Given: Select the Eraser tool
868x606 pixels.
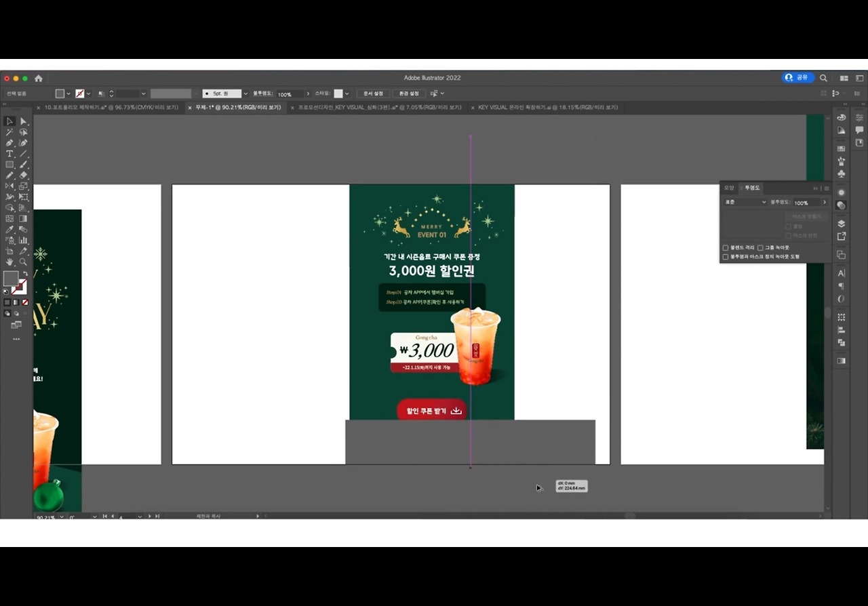Looking at the screenshot, I should click(24, 176).
